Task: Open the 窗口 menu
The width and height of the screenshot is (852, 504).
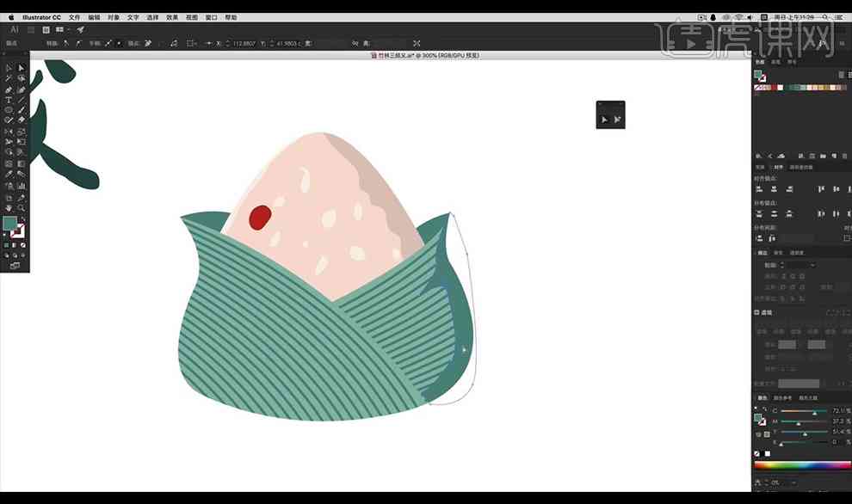Action: pyautogui.click(x=212, y=17)
